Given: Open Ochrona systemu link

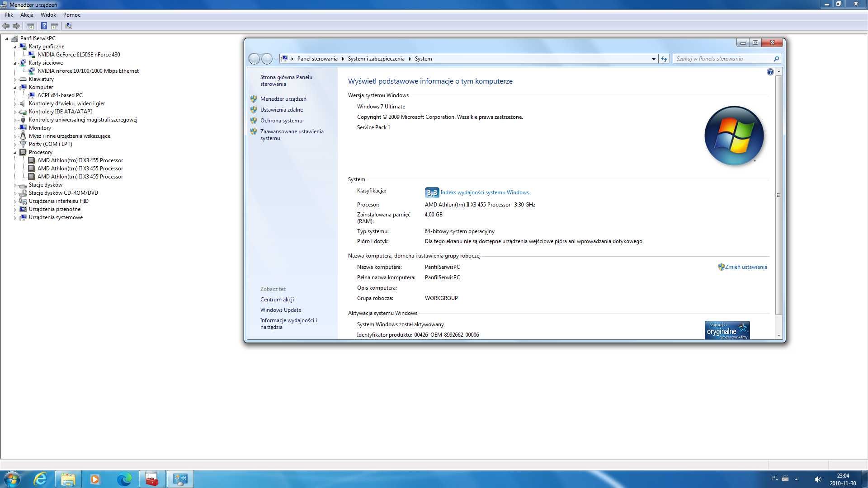Looking at the screenshot, I should [281, 121].
